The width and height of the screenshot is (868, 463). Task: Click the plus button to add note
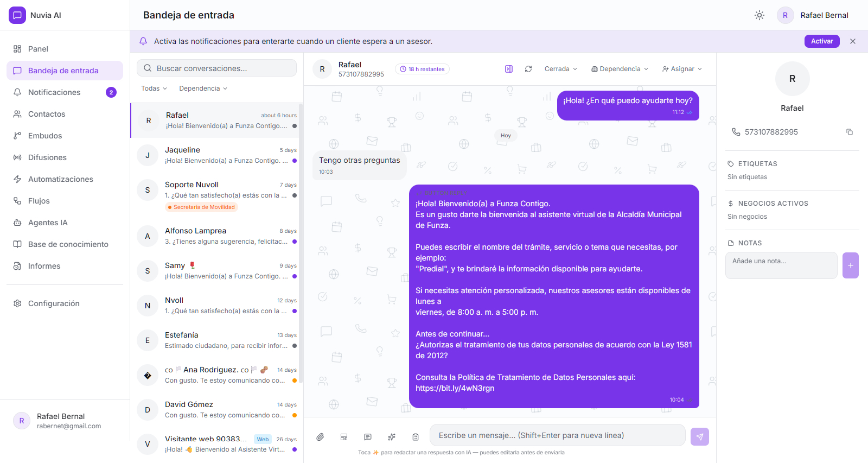click(851, 265)
